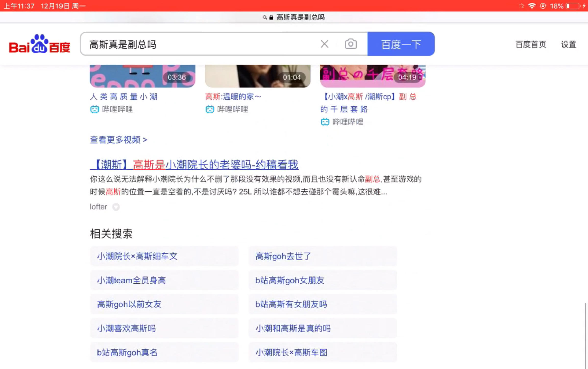Open video title 人类高质量小潮
588x369 pixels.
pyautogui.click(x=124, y=97)
